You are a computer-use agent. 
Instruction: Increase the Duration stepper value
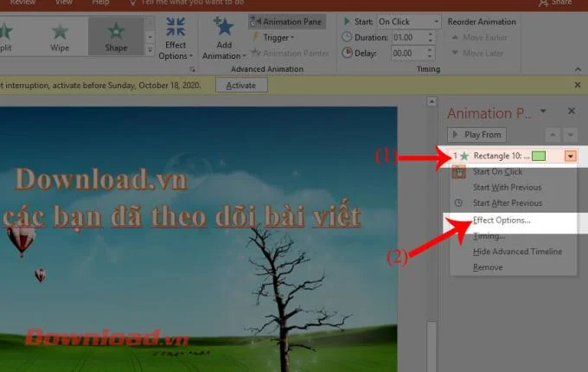[x=431, y=34]
